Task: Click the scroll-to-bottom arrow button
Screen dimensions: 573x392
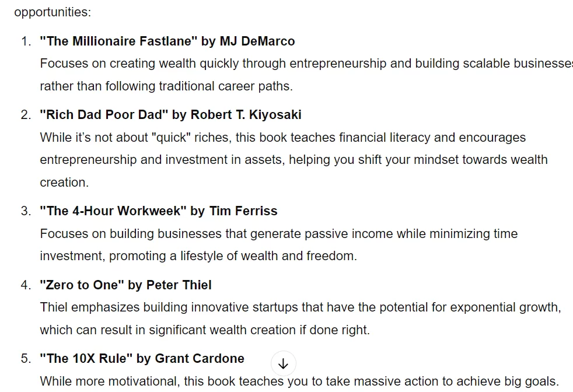Action: pyautogui.click(x=283, y=363)
